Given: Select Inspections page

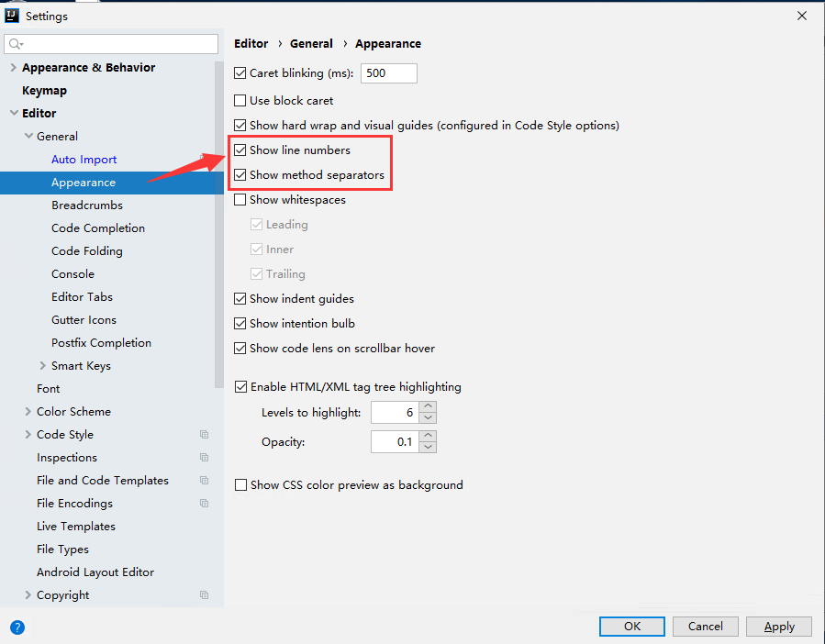Looking at the screenshot, I should tap(67, 458).
